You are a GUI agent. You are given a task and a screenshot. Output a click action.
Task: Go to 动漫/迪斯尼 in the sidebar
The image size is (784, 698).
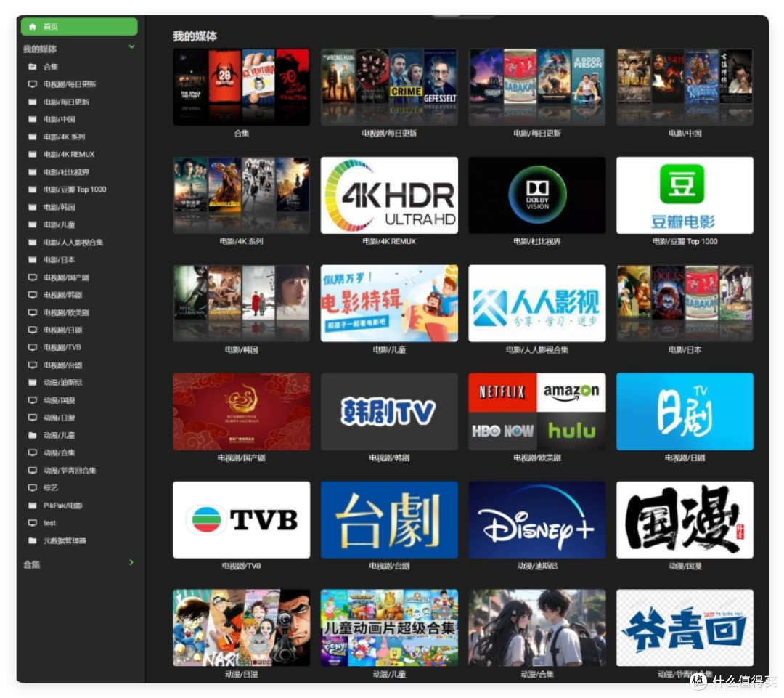tap(63, 383)
